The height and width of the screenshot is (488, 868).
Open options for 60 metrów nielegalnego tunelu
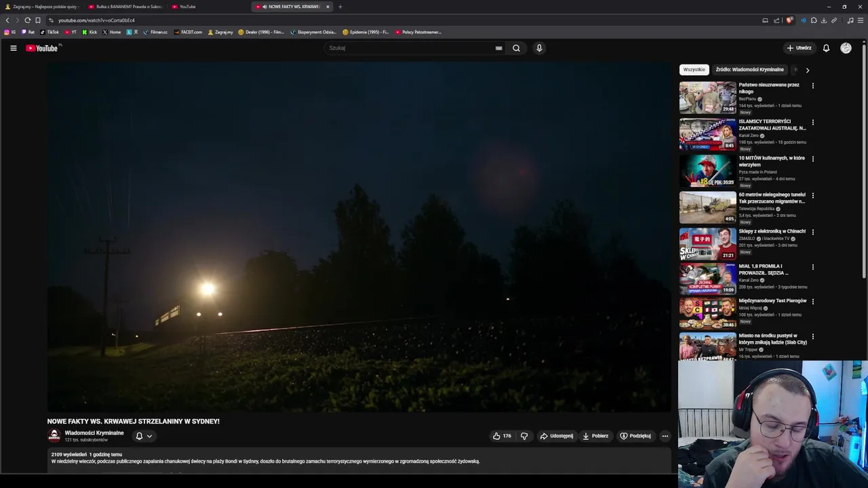812,196
